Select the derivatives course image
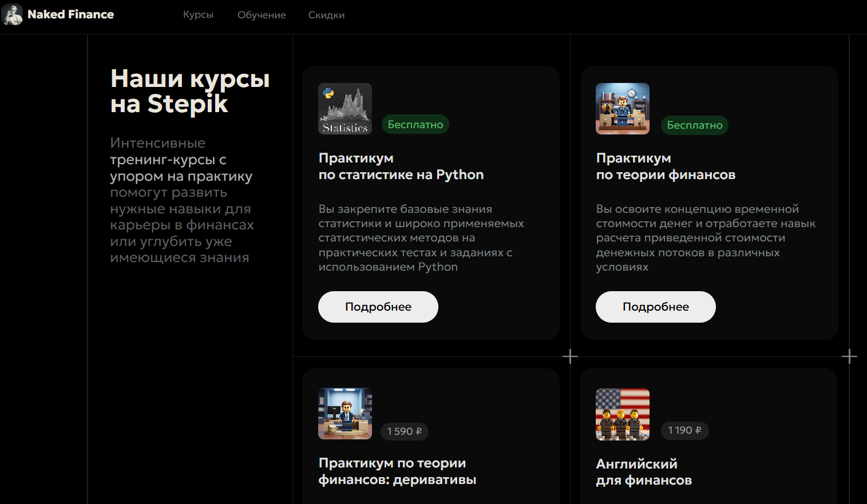 coord(345,414)
